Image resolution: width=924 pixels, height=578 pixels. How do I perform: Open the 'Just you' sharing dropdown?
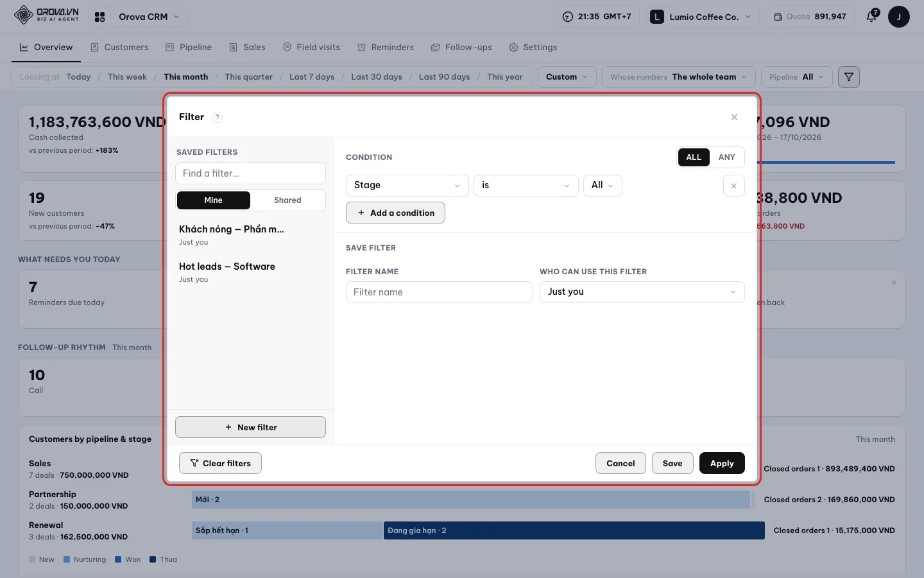642,292
